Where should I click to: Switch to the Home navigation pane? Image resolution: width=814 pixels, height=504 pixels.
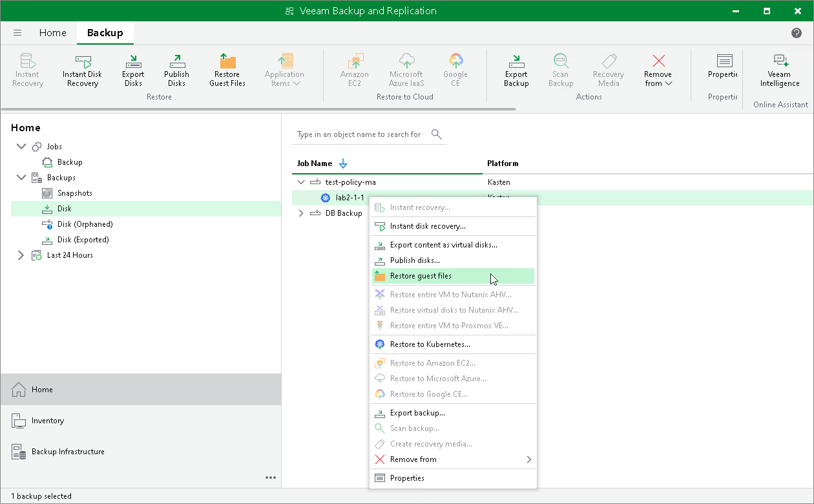141,390
